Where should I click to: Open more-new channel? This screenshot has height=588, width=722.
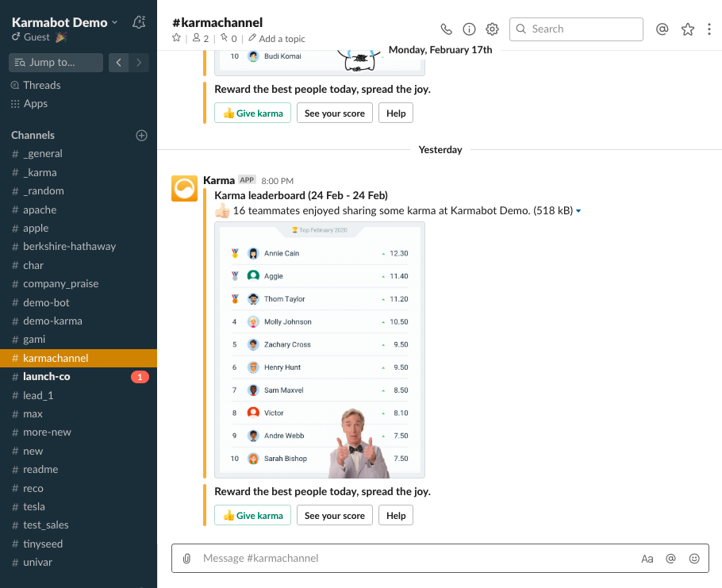tap(79, 432)
